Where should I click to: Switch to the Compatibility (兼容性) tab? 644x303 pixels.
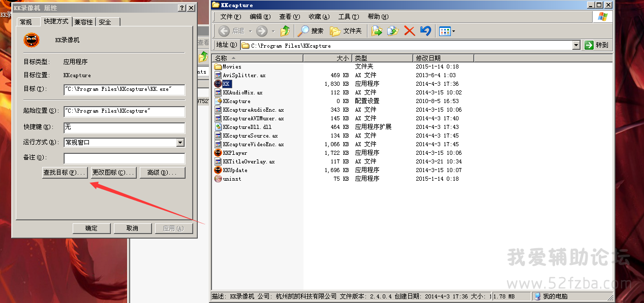click(x=84, y=22)
